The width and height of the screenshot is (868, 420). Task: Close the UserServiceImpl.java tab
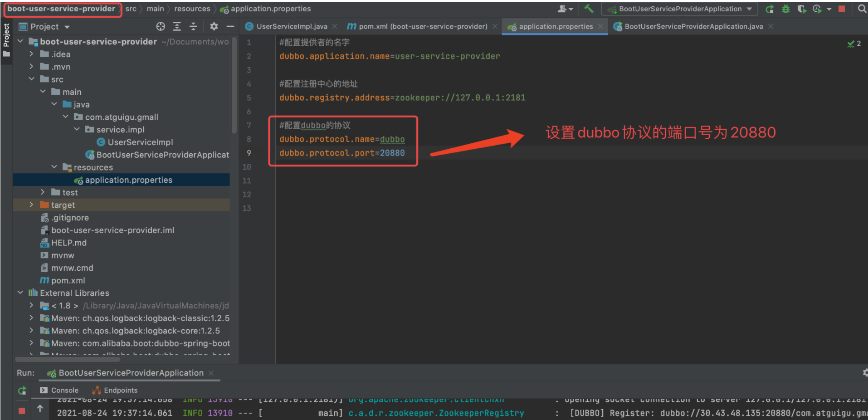pos(335,26)
